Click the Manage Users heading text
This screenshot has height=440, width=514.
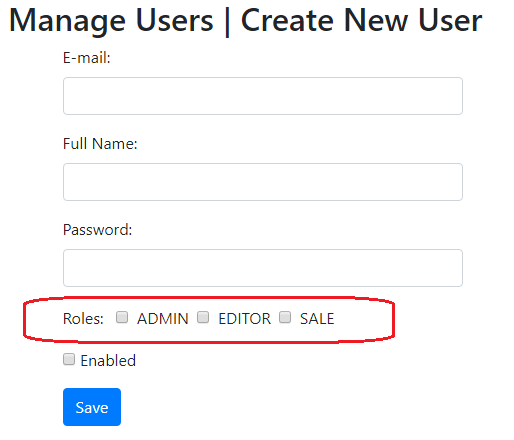(x=111, y=21)
